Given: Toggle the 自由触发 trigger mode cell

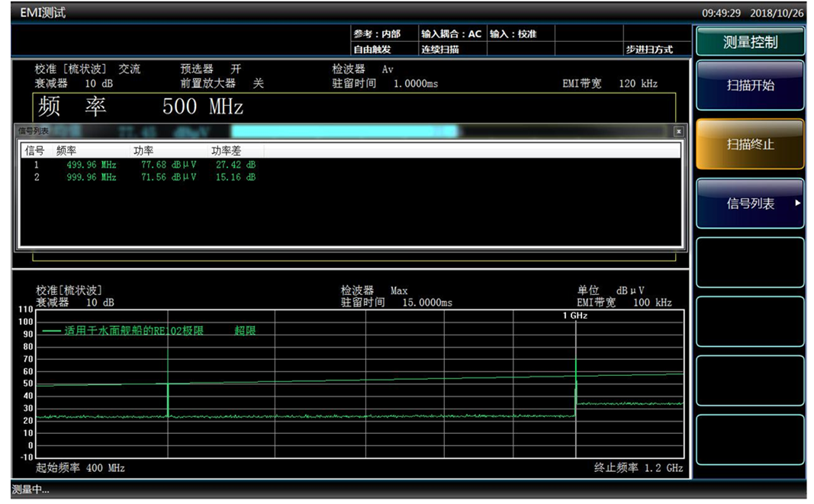Looking at the screenshot, I should [x=372, y=50].
